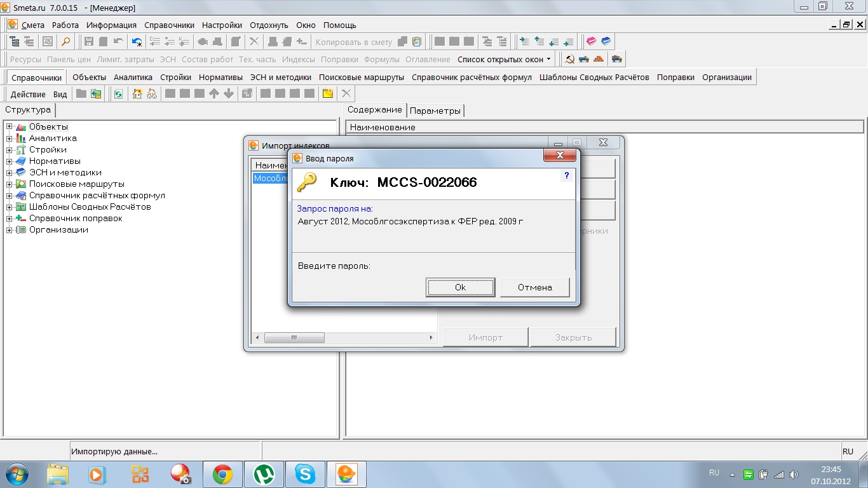868x488 pixels.
Task: Click the blue refresh arrow with star icon
Action: click(x=137, y=42)
